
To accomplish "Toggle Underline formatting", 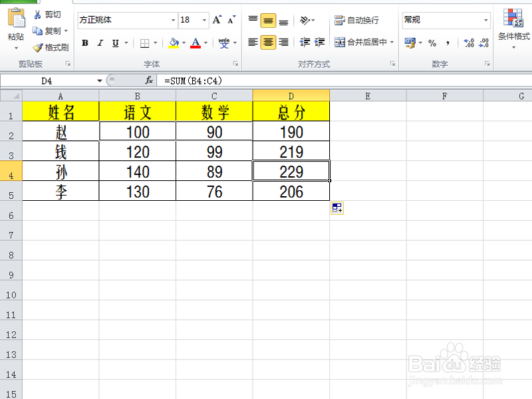I will click(x=115, y=43).
